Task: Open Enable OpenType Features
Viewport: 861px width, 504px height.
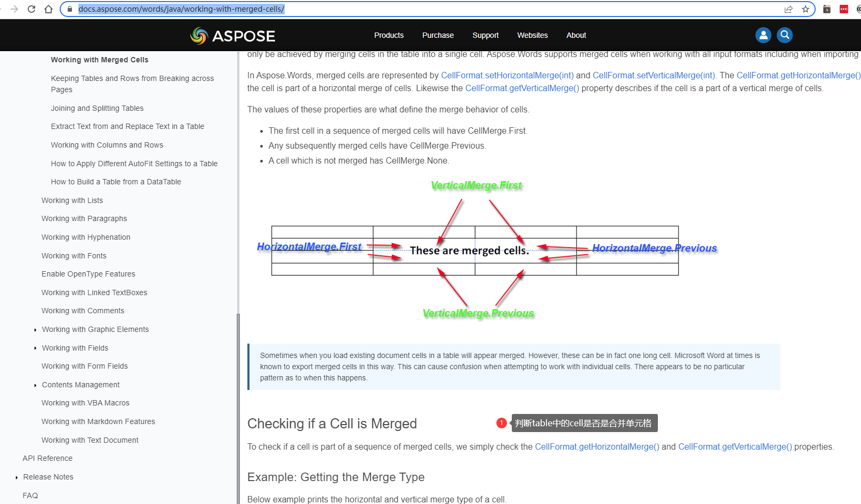Action: pyautogui.click(x=88, y=274)
